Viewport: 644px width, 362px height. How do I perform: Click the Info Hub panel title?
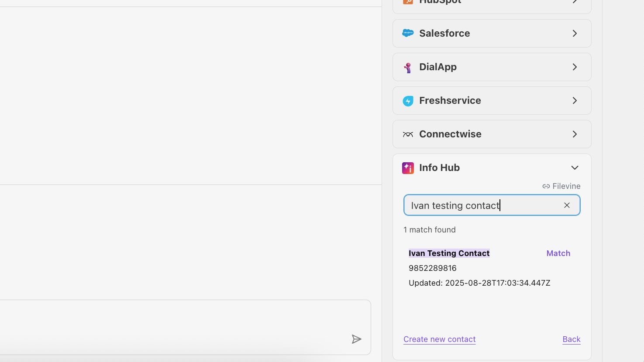point(439,168)
